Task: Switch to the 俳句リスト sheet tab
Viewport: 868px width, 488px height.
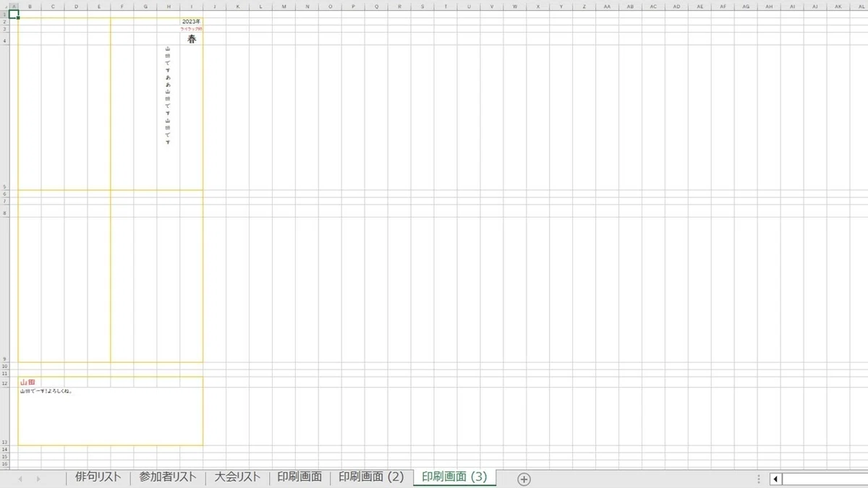Action: (x=98, y=477)
